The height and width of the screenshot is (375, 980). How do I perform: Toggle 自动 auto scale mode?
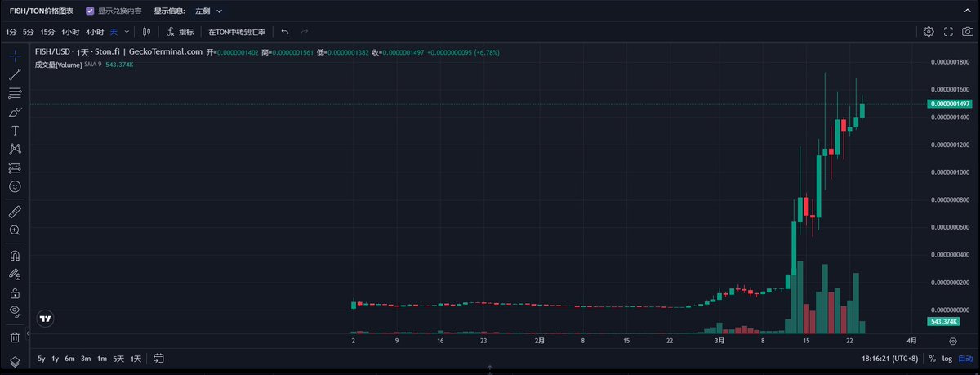point(966,359)
